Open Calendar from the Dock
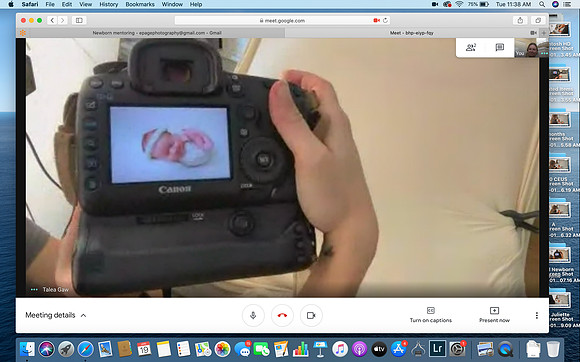580x362 pixels. click(x=144, y=349)
